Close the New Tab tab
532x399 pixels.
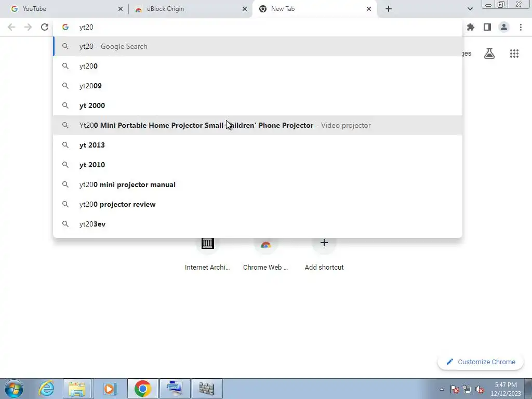[x=369, y=9]
